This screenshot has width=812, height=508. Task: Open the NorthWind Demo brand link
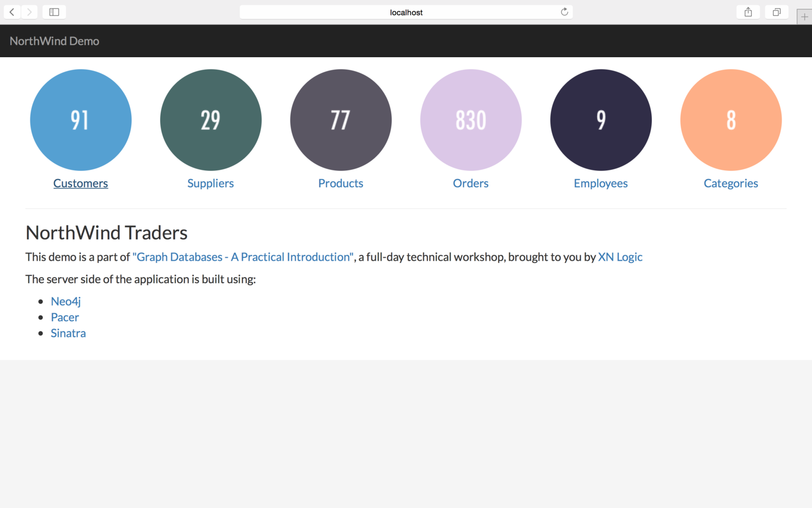click(54, 41)
